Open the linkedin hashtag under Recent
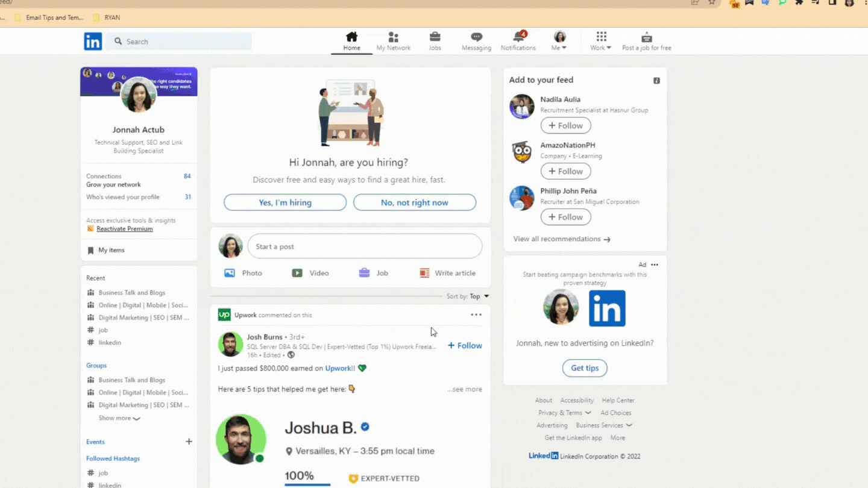Image resolution: width=868 pixels, height=488 pixels. 110,343
